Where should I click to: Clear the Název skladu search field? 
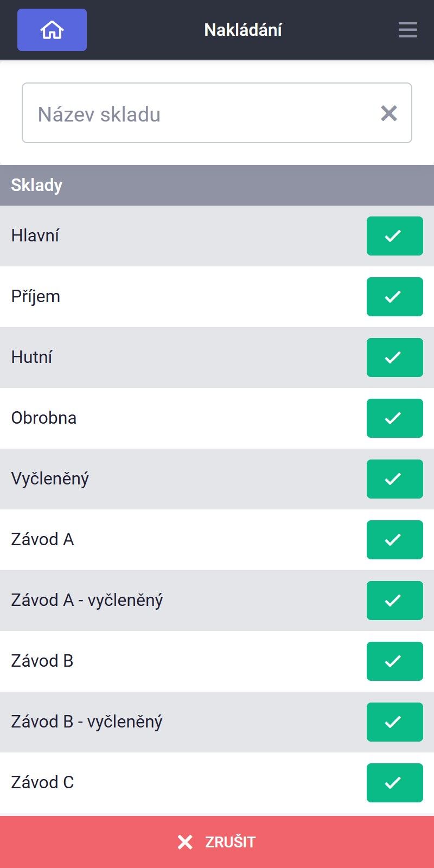click(x=389, y=113)
